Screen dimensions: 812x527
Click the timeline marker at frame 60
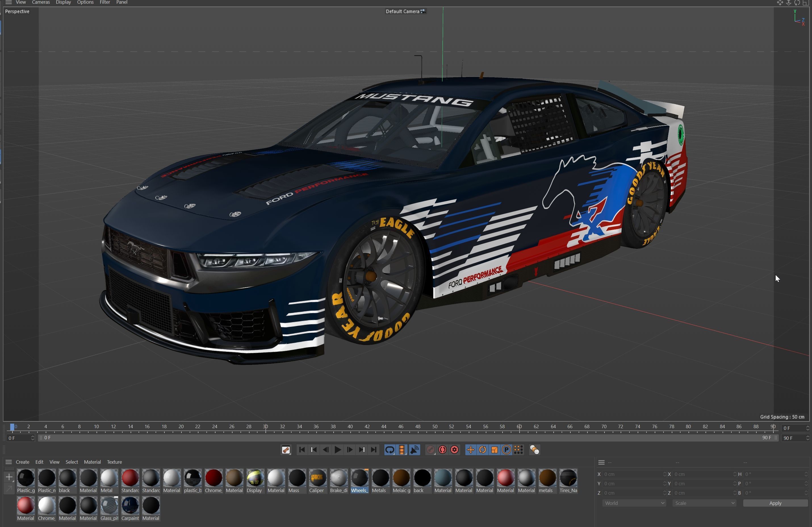[519, 427]
